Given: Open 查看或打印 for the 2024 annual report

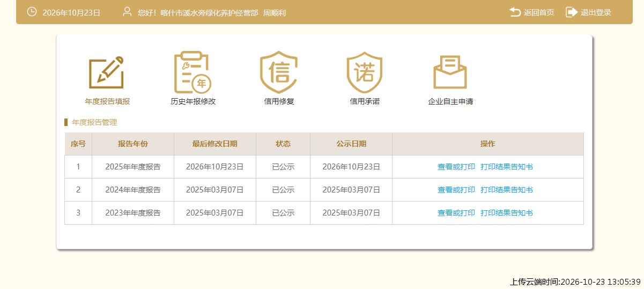Looking at the screenshot, I should coord(456,190).
